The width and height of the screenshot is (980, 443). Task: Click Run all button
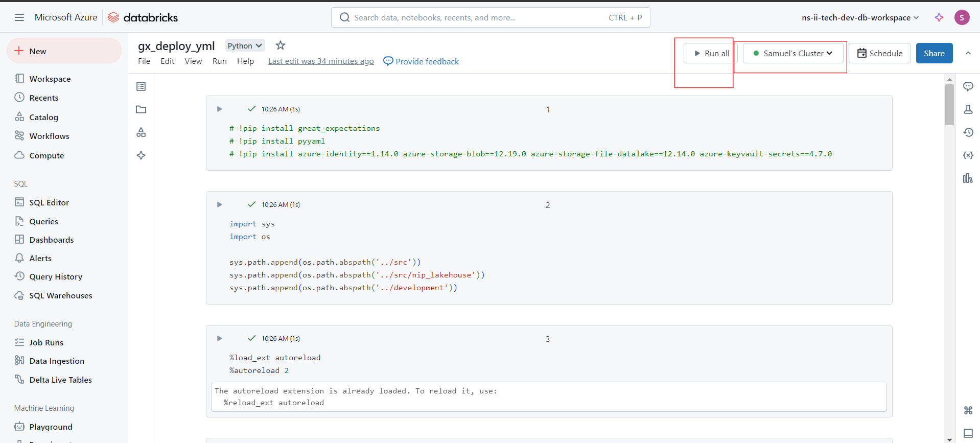tap(710, 53)
